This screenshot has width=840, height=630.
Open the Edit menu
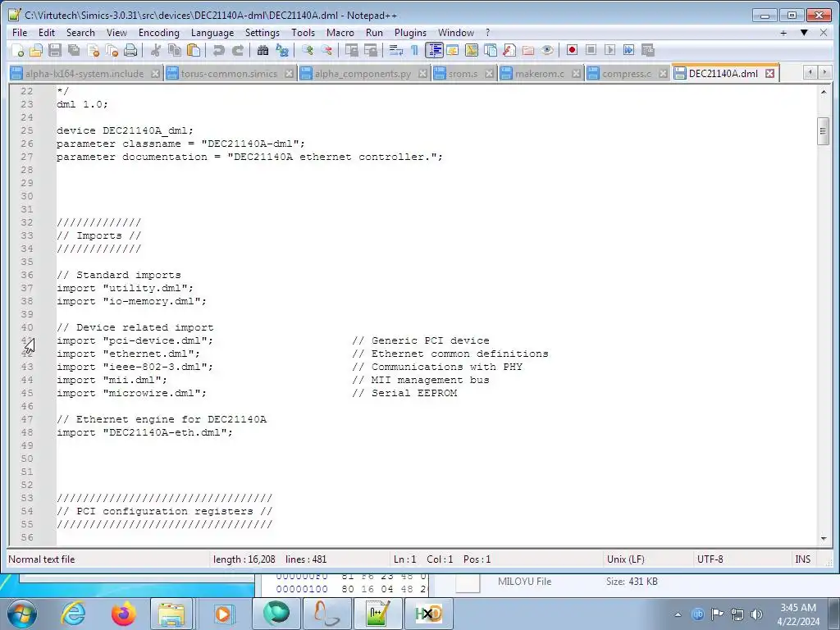(47, 33)
